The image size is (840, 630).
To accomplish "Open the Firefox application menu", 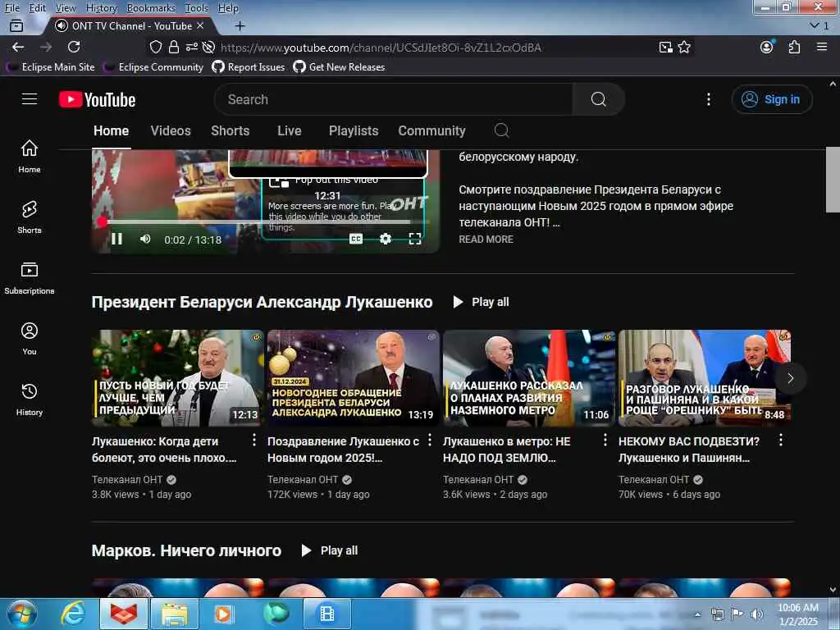I will click(x=822, y=47).
